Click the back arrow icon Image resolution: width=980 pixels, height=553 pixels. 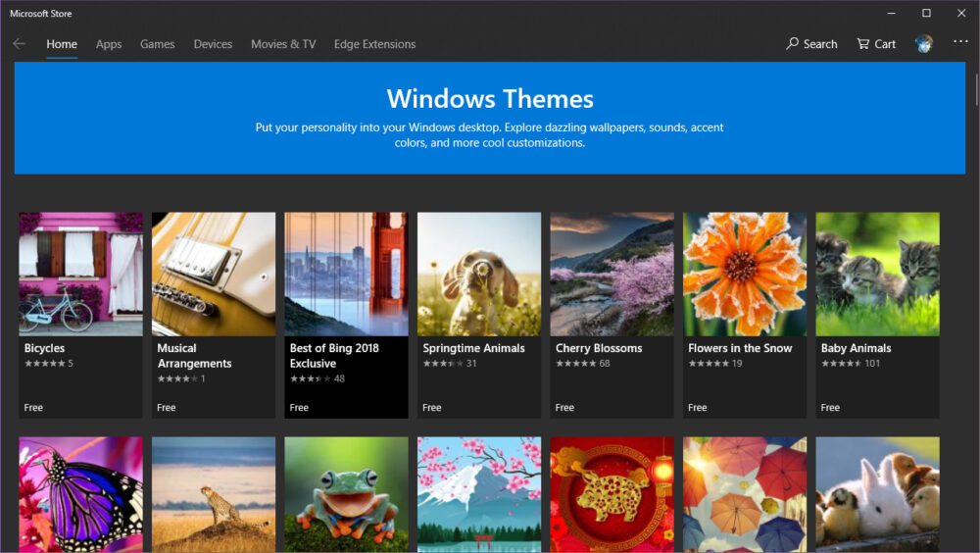point(19,44)
